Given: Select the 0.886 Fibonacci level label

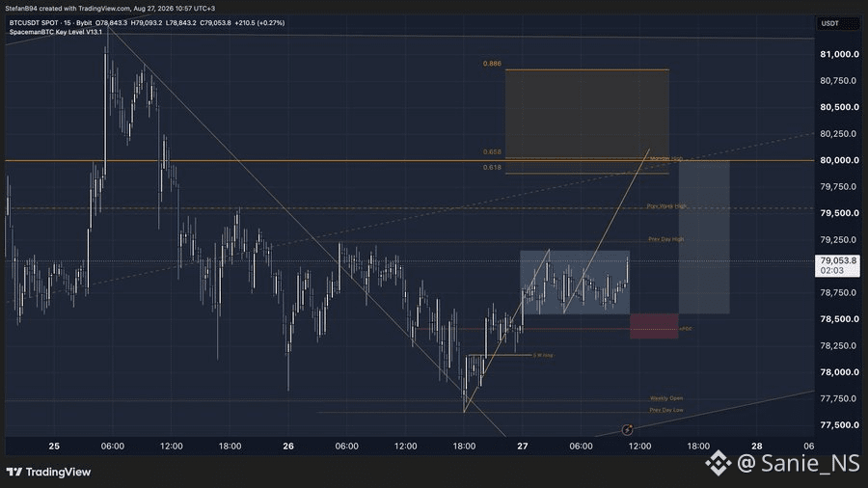Looking at the screenshot, I should [492, 64].
